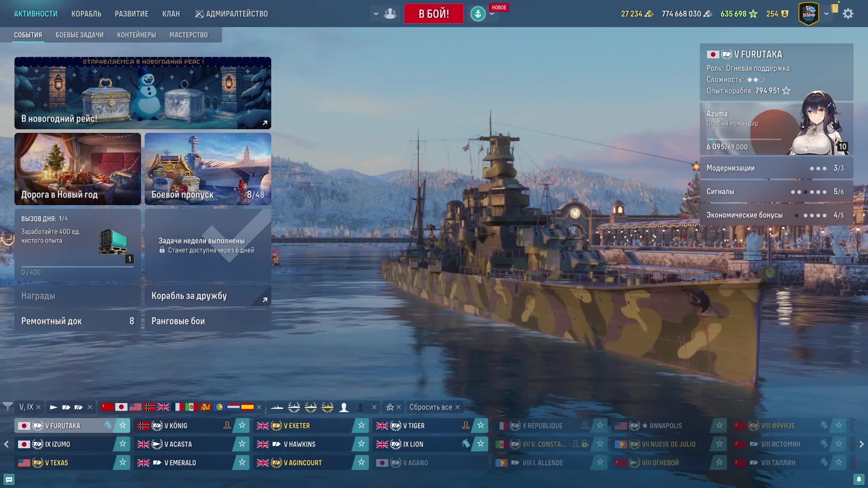
Task: Show next ships with carousel right arrow
Action: [861, 444]
